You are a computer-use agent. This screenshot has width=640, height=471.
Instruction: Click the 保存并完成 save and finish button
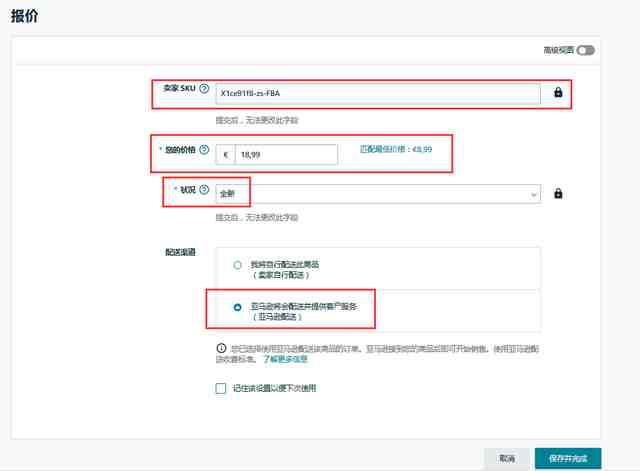(568, 458)
